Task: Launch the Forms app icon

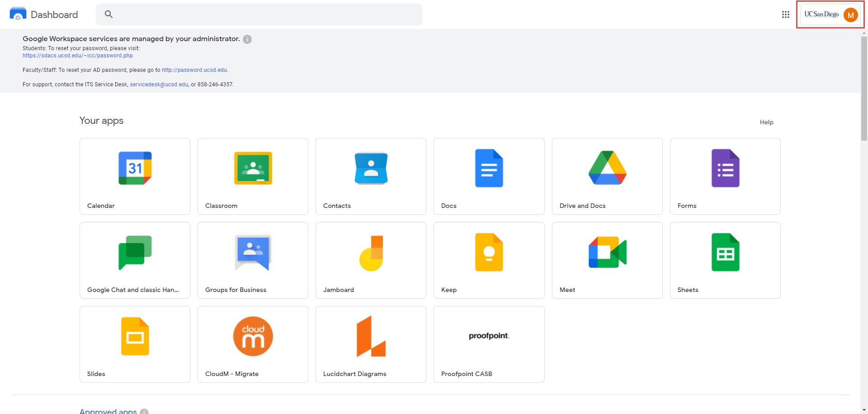Action: [726, 168]
